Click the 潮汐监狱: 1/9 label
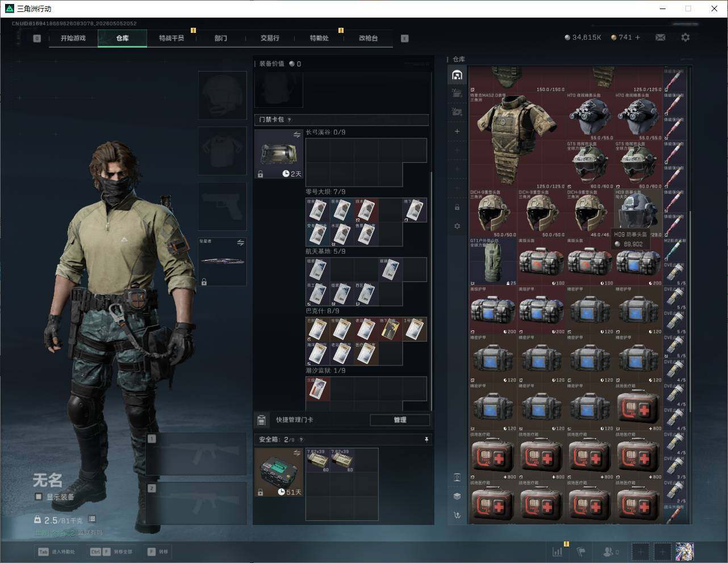Viewport: 728px width, 563px height. pyautogui.click(x=325, y=371)
